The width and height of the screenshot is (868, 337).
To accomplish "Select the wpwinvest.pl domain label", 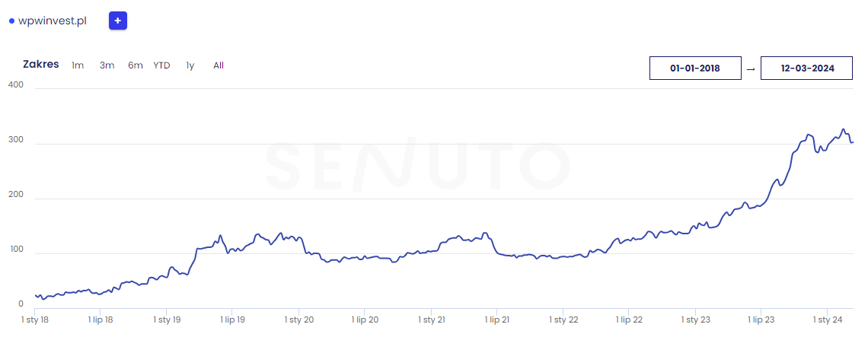I will coord(53,21).
